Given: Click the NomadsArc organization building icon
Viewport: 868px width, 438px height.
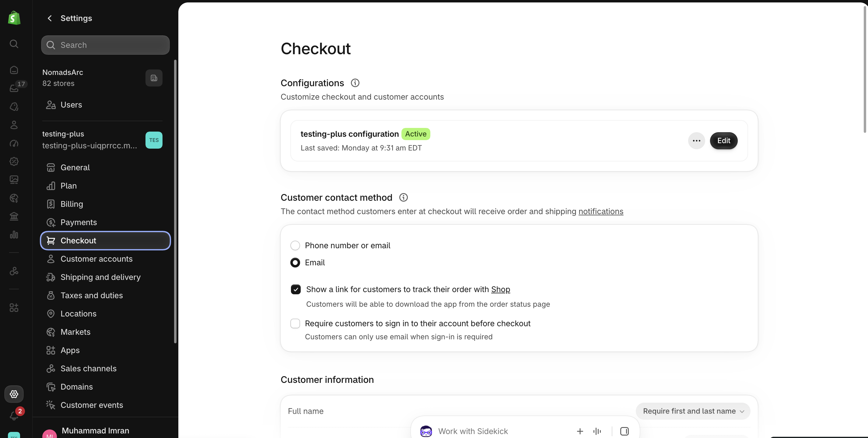Looking at the screenshot, I should coord(154,78).
